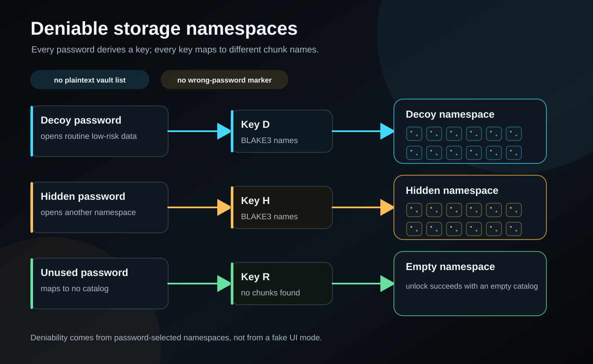The width and height of the screenshot is (593, 364).
Task: Click the "no wrong-password marker" pill
Action: [224, 80]
